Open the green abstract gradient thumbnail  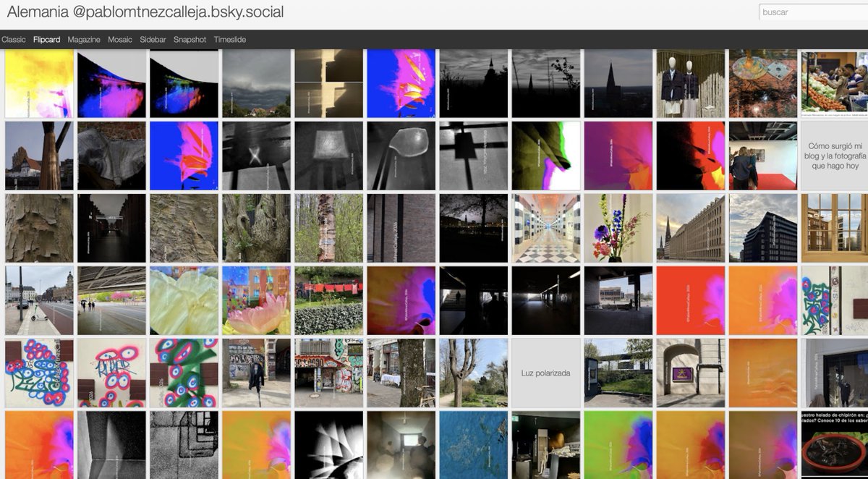618,445
